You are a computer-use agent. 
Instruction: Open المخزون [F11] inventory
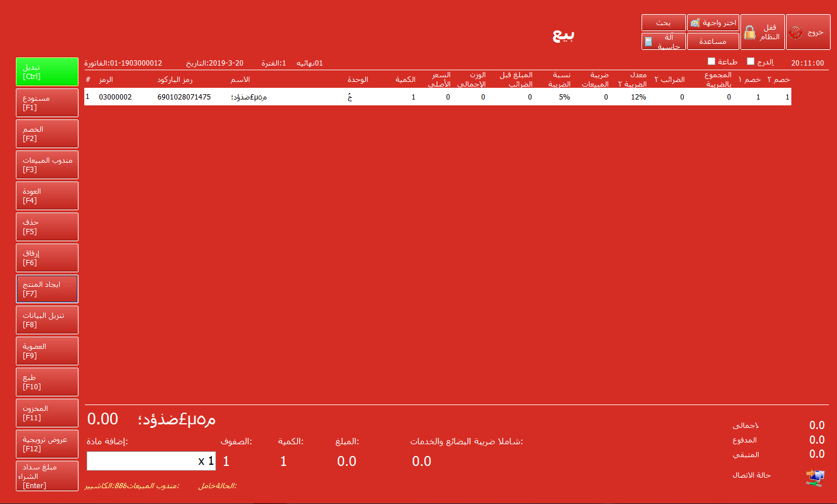pyautogui.click(x=47, y=413)
